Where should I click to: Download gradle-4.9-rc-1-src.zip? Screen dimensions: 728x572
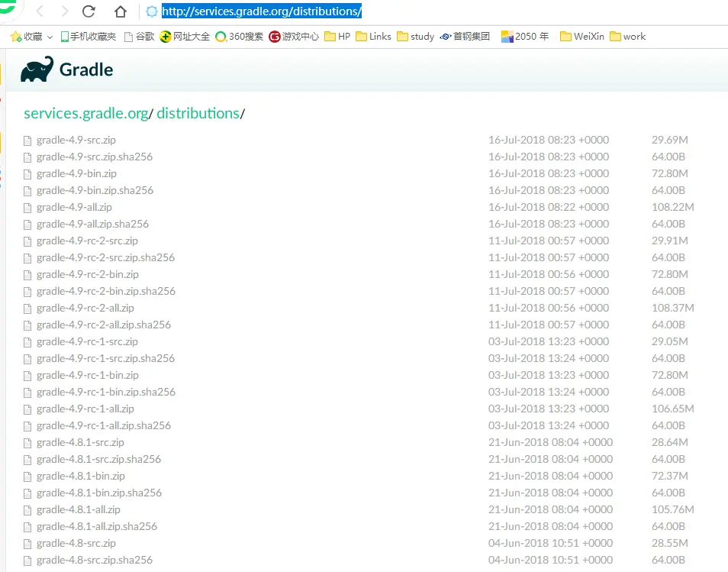[87, 341]
